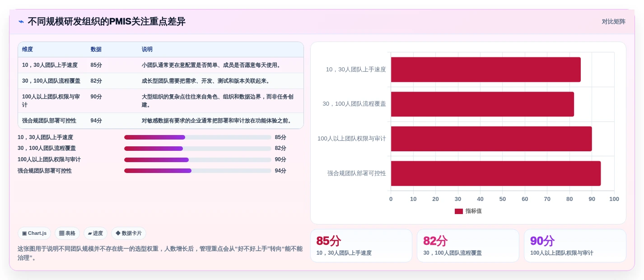
Task: Click the 94分 cell in the table
Action: coord(96,121)
